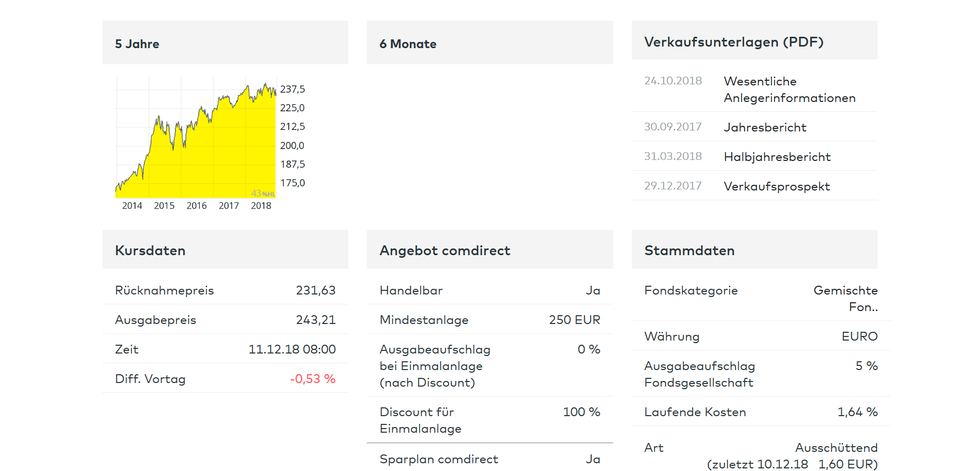Open the Jahresbericht PDF link

pos(765,127)
